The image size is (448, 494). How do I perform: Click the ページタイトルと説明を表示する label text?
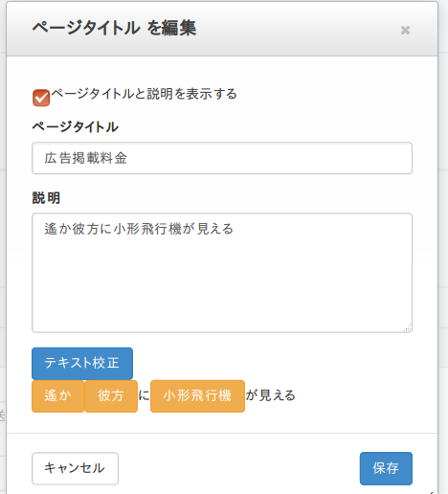coord(144,94)
